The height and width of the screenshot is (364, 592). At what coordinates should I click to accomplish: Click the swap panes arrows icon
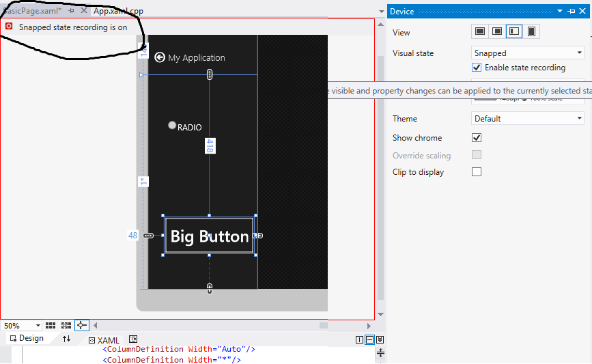pyautogui.click(x=66, y=339)
